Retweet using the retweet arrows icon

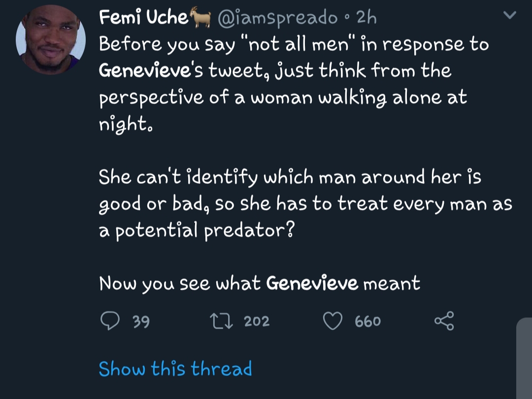click(221, 321)
